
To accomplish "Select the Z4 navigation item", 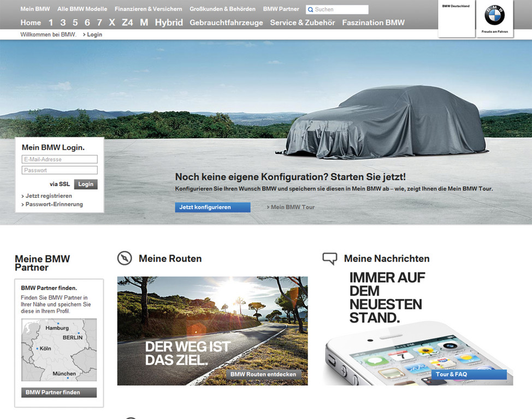I will pos(127,23).
